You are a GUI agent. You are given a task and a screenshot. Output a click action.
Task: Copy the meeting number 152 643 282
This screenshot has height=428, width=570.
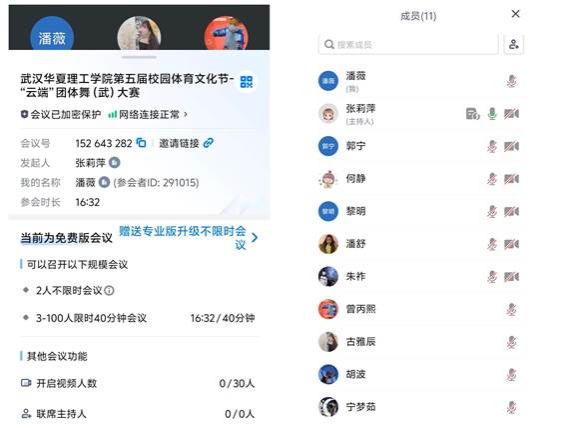tap(141, 143)
